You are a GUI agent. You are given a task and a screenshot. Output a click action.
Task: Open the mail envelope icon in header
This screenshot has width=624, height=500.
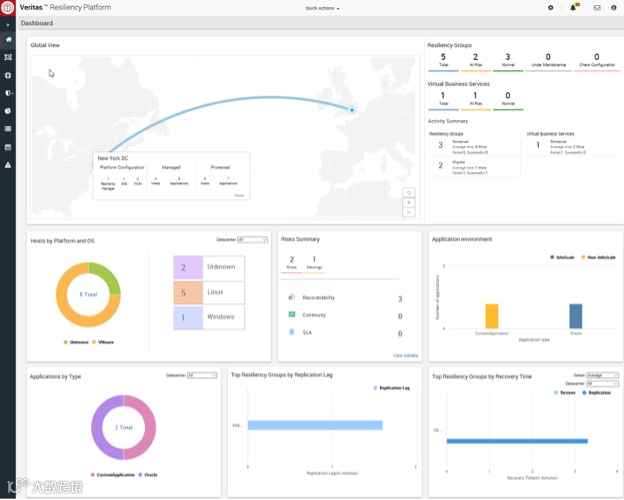tap(597, 8)
